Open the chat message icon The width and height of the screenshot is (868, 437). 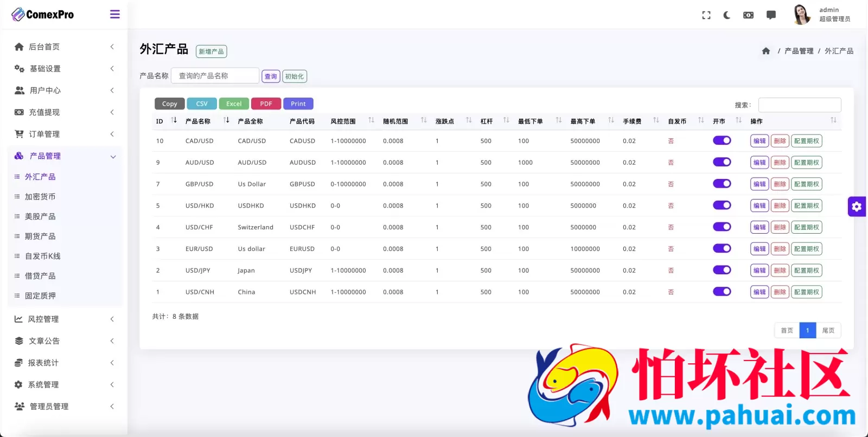coord(771,15)
